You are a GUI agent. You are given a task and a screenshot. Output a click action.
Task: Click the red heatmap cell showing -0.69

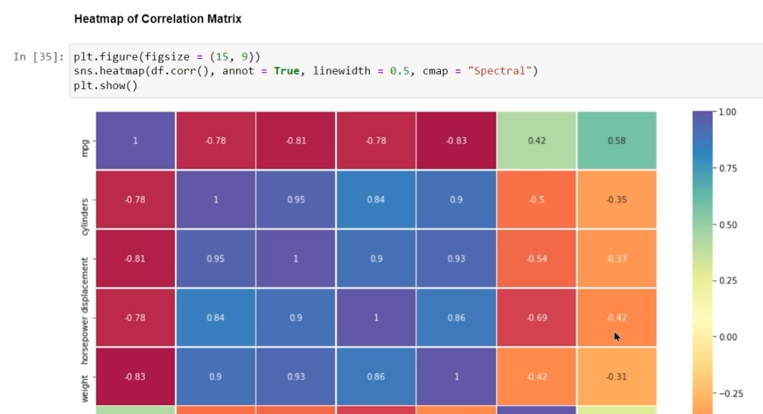tap(536, 318)
